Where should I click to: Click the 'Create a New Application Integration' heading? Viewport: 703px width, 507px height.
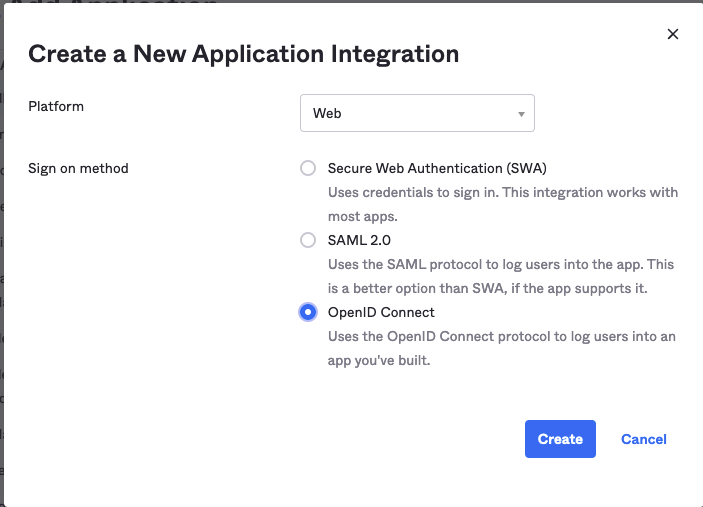click(x=243, y=54)
